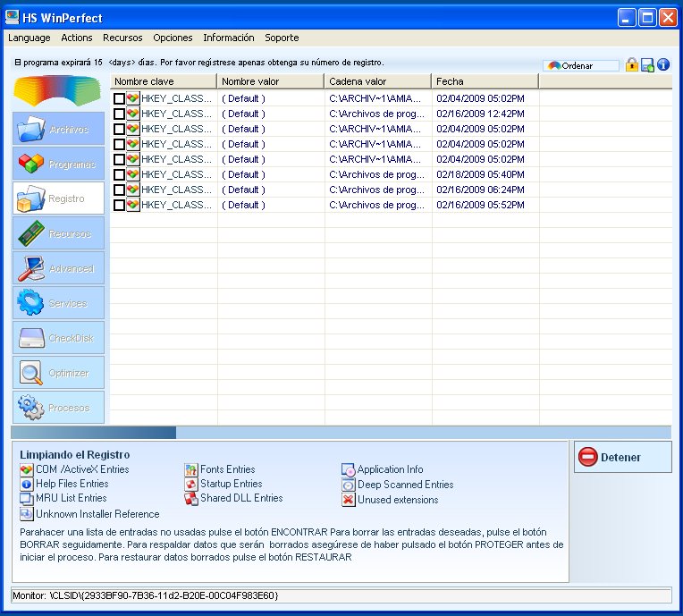Click the Detener stop button
The width and height of the screenshot is (683, 616).
coord(622,457)
